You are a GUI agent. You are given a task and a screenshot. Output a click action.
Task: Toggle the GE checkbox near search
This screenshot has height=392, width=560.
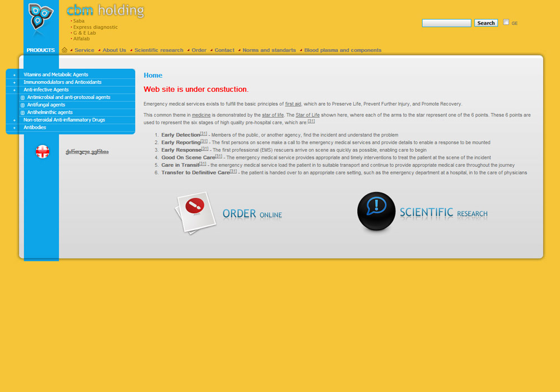506,22
